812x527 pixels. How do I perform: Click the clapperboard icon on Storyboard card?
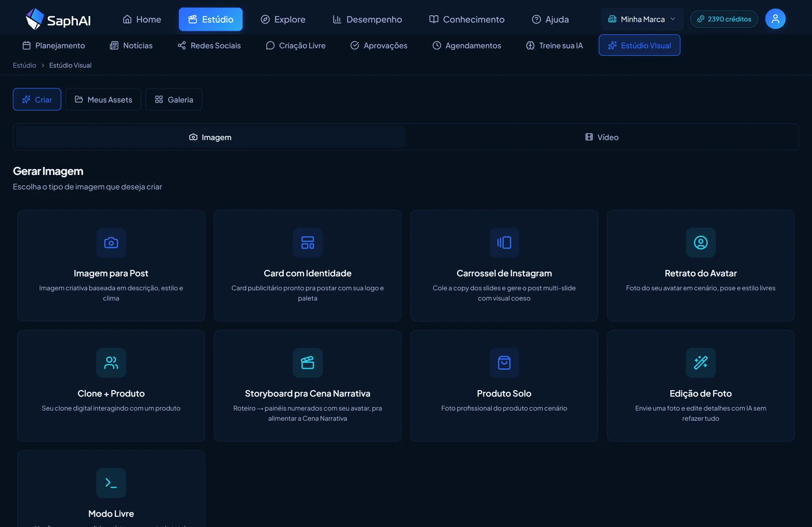point(308,363)
